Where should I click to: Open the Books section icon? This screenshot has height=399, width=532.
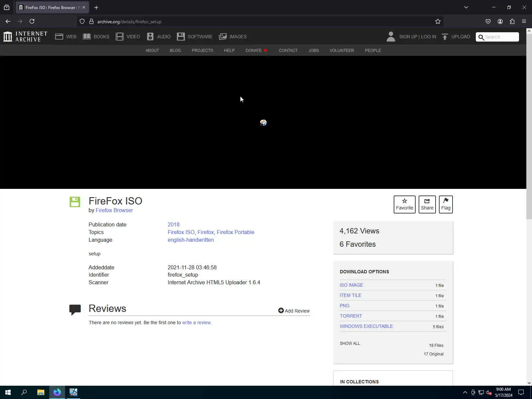[87, 37]
